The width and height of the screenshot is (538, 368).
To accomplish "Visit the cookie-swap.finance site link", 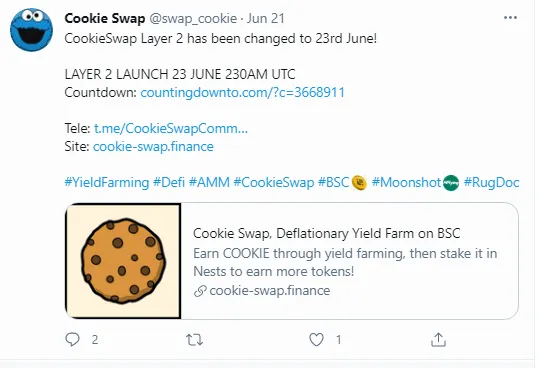I will tap(153, 146).
